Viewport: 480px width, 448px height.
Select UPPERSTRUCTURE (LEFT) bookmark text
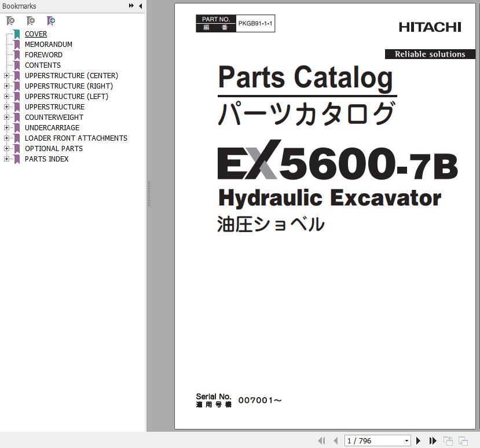coord(67,97)
